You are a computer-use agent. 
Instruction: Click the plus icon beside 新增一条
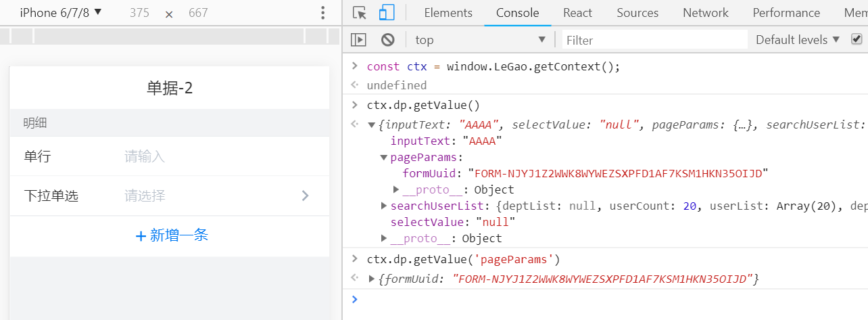pos(141,236)
